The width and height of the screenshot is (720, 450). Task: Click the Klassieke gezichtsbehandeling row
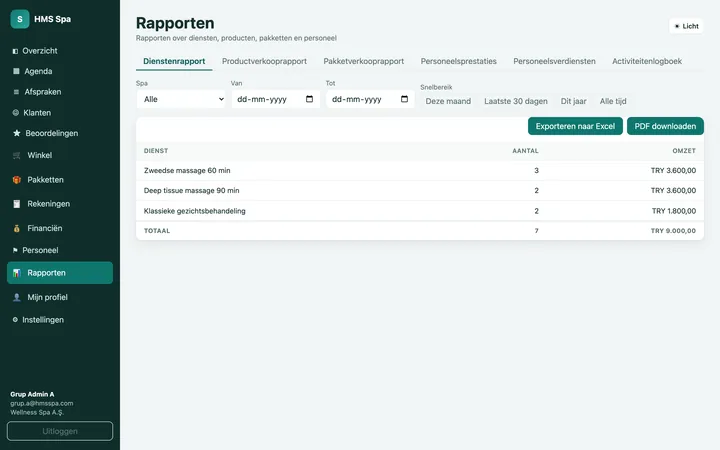tap(420, 211)
